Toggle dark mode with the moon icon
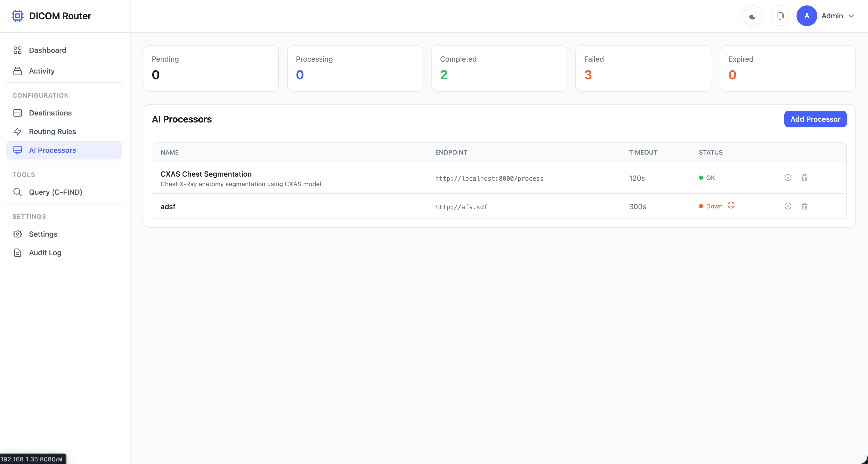Screen dimensions: 868x464 pos(753,16)
